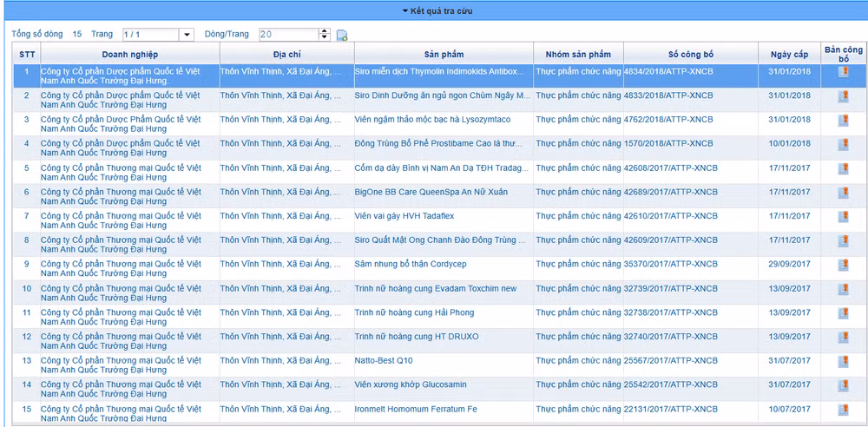Screen dimensions: 868x427
Task: Select product Đông Trùng Bổ Phế Prostibame
Action: (438, 143)
